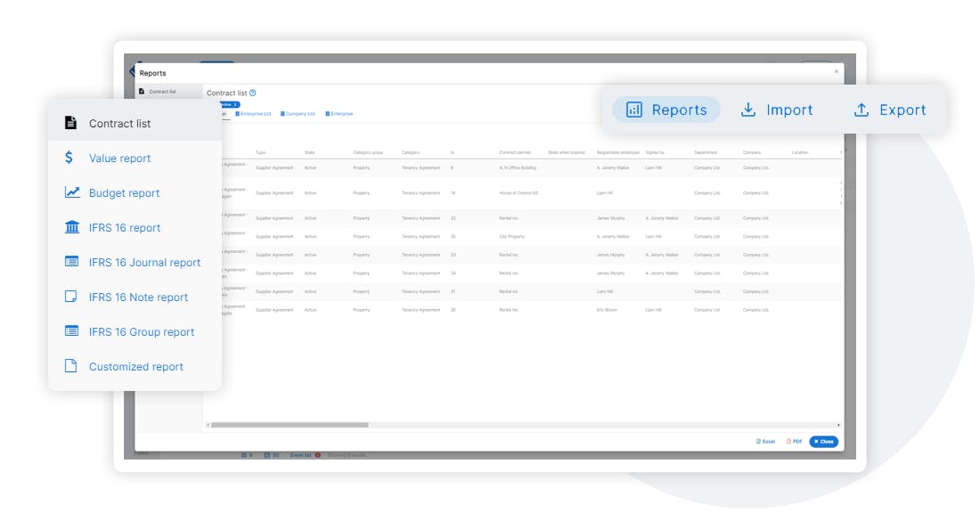Image resolution: width=980 pixels, height=513 pixels.
Task: Open the Export option
Action: 890,110
